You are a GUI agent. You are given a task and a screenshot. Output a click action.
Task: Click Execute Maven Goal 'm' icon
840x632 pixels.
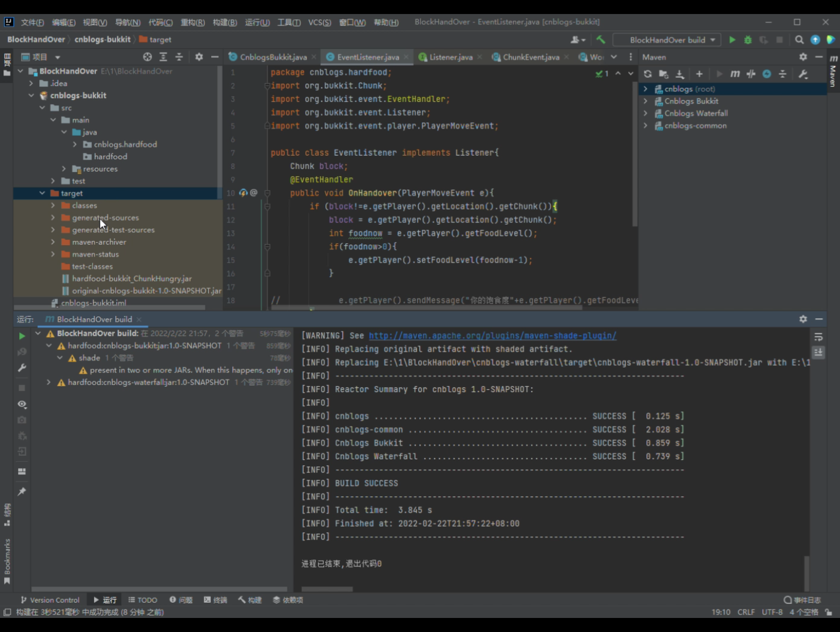point(735,74)
